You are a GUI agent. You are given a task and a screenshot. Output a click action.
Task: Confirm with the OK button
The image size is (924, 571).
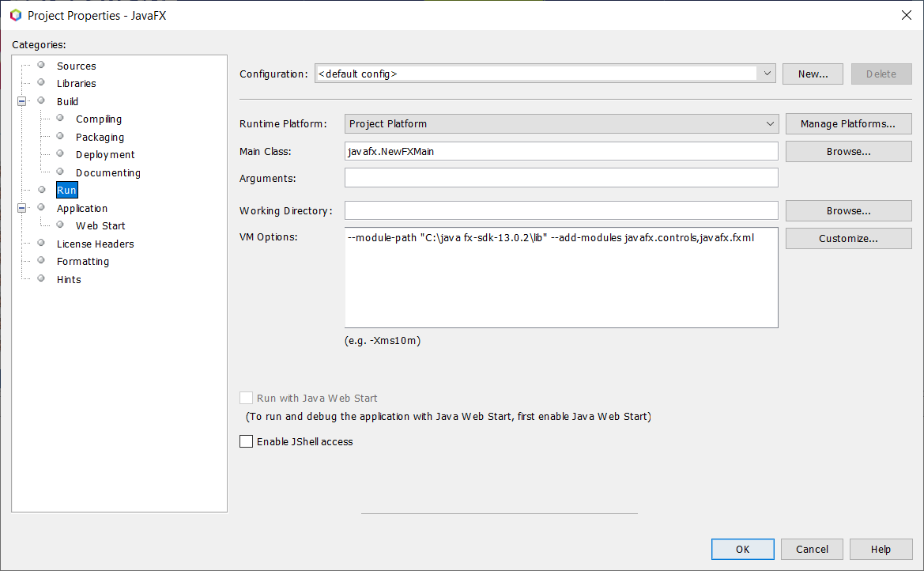point(742,549)
